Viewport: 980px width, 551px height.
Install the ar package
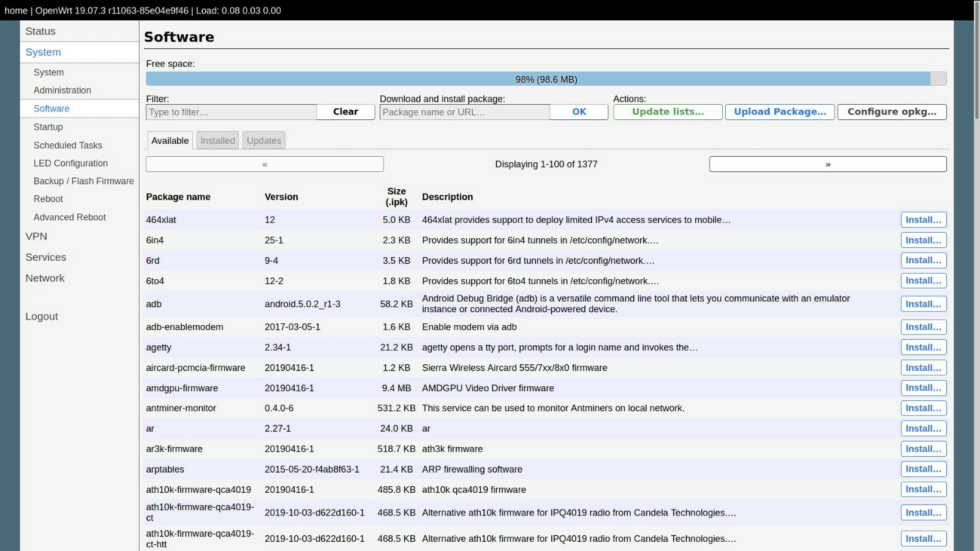click(x=924, y=429)
